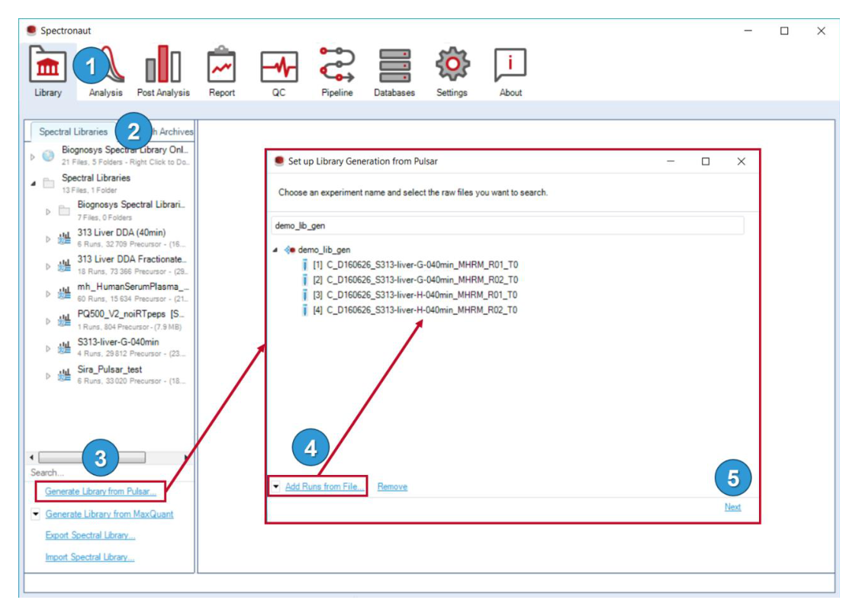Collapse the Spectral Libraries root folder
Image resolution: width=859 pixels, height=616 pixels.
[x=34, y=184]
